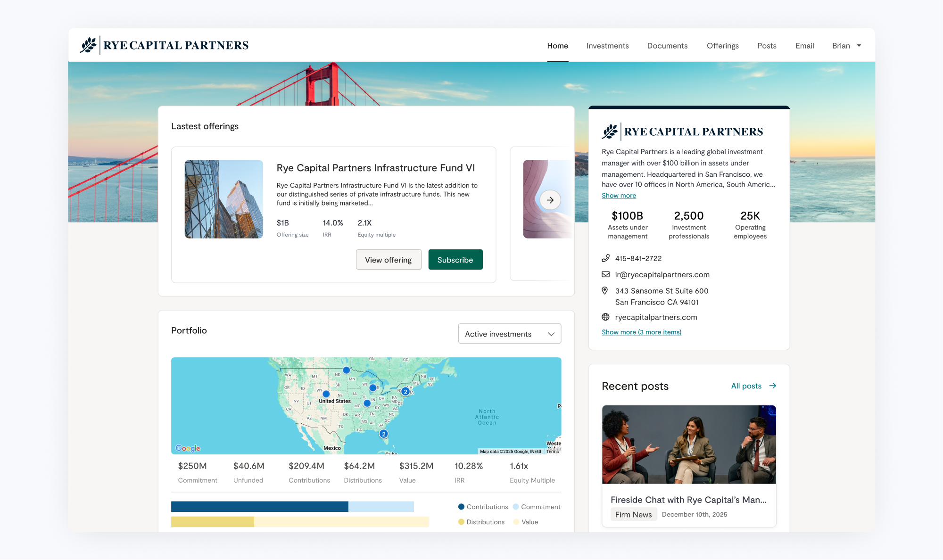The width and height of the screenshot is (943, 560).
Task: Open the Active investments dropdown
Action: coord(509,334)
